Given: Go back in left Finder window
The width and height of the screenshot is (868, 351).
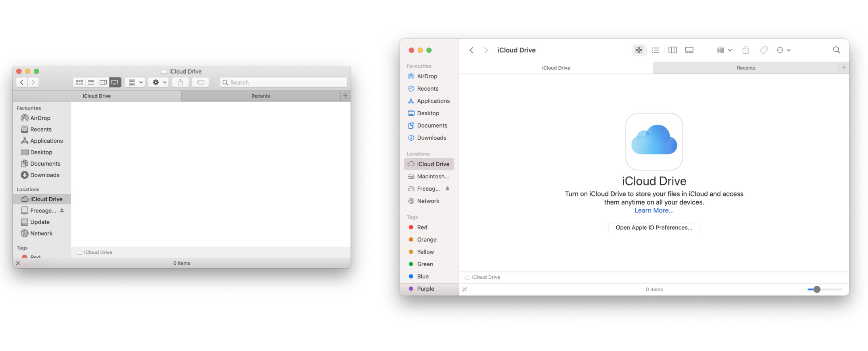Looking at the screenshot, I should pos(22,82).
